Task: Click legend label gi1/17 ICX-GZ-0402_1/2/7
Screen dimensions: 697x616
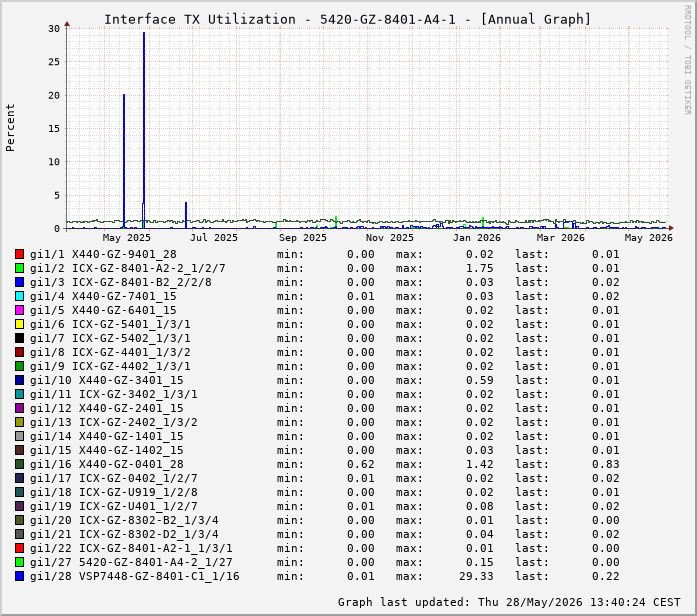Action: 113,478
